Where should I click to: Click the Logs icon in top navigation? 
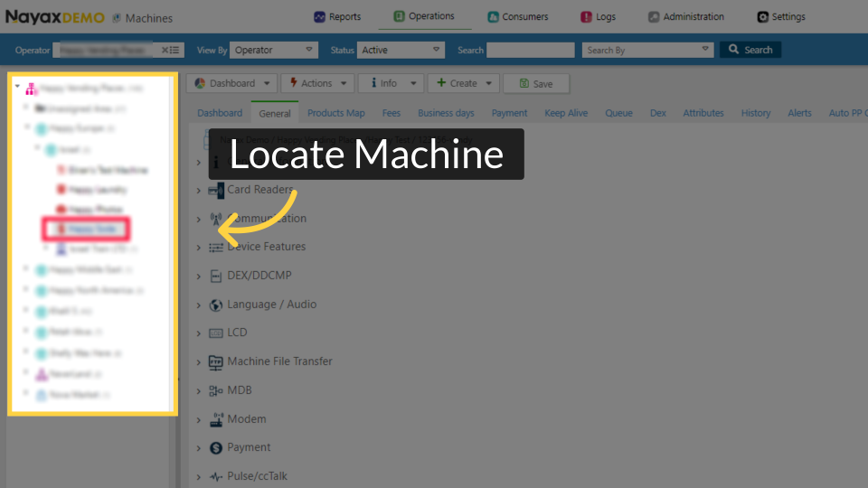click(x=586, y=16)
